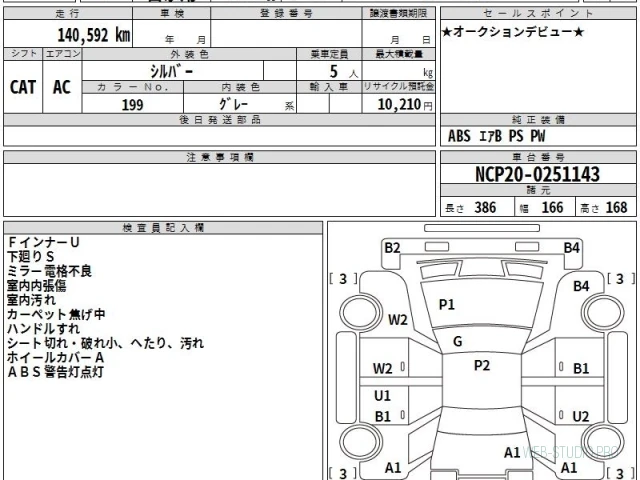Click the front-left wheel in car diagram

(x=360, y=313)
